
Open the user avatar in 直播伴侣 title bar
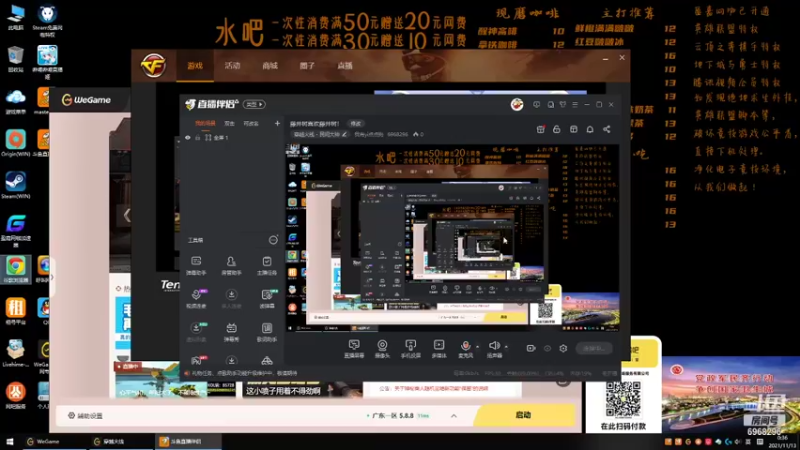pyautogui.click(x=517, y=105)
